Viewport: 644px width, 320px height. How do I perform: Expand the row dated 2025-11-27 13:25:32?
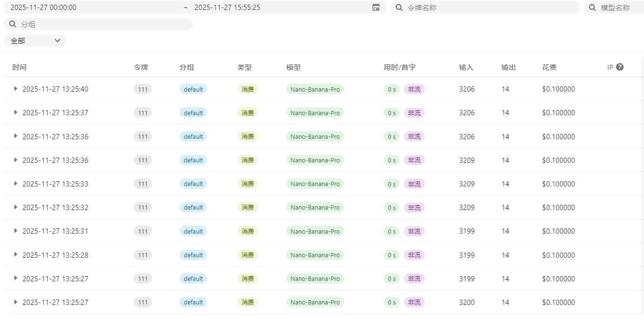16,207
